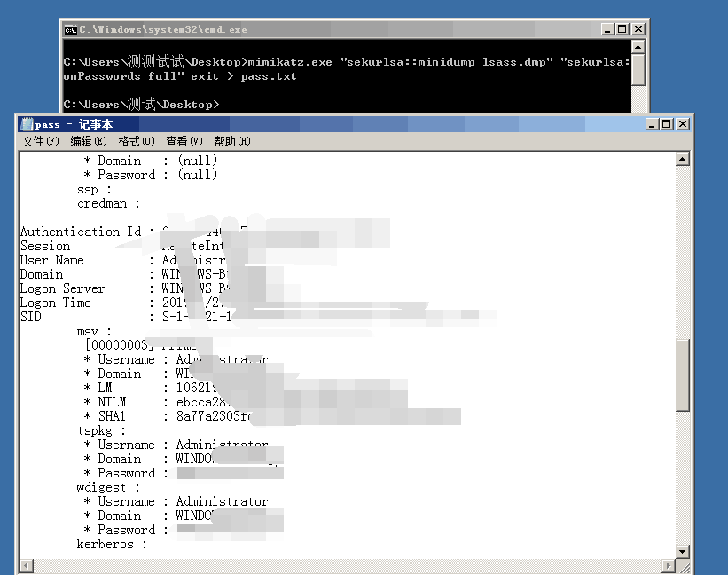
Task: Click the Password line under wdigest
Action: [x=184, y=530]
